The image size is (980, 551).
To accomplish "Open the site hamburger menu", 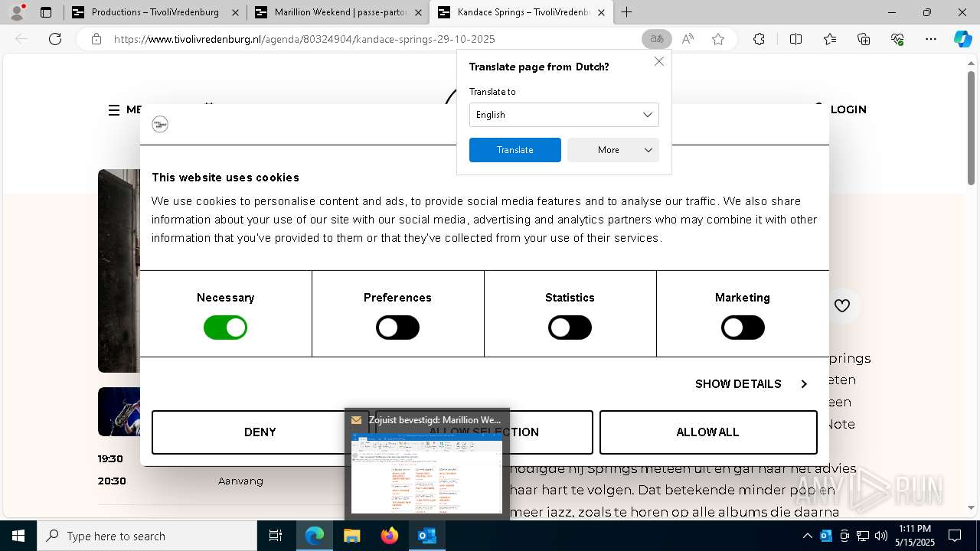I will [x=114, y=110].
